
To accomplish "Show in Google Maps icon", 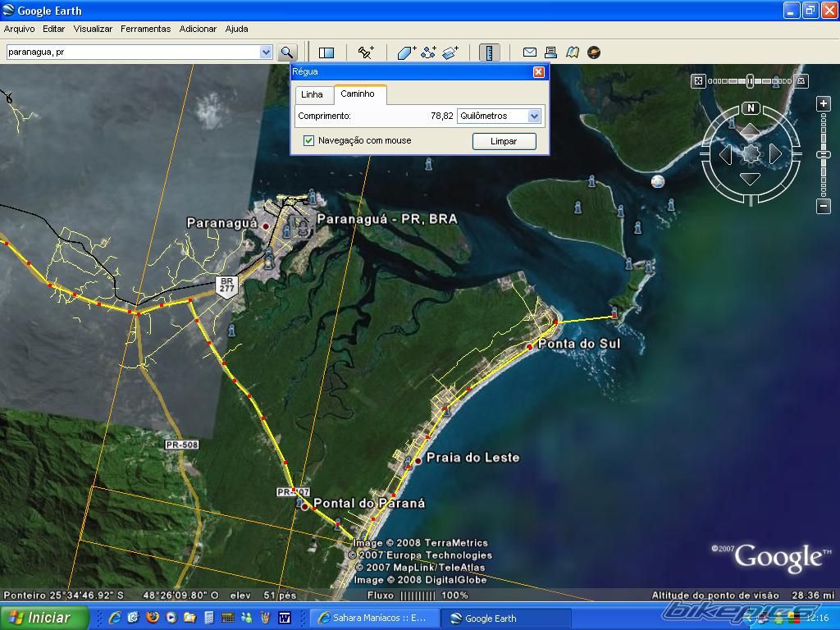I will pyautogui.click(x=572, y=52).
